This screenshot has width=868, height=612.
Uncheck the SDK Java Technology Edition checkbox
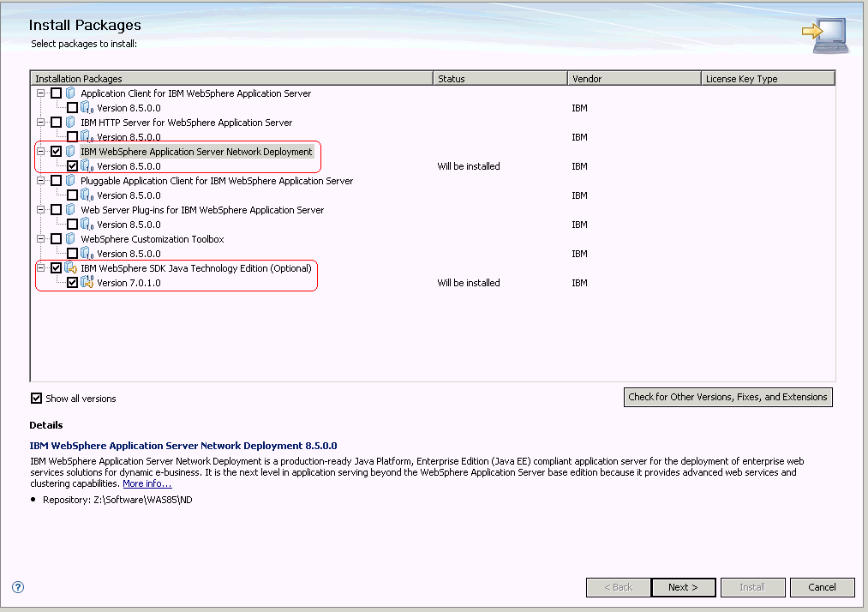click(56, 267)
